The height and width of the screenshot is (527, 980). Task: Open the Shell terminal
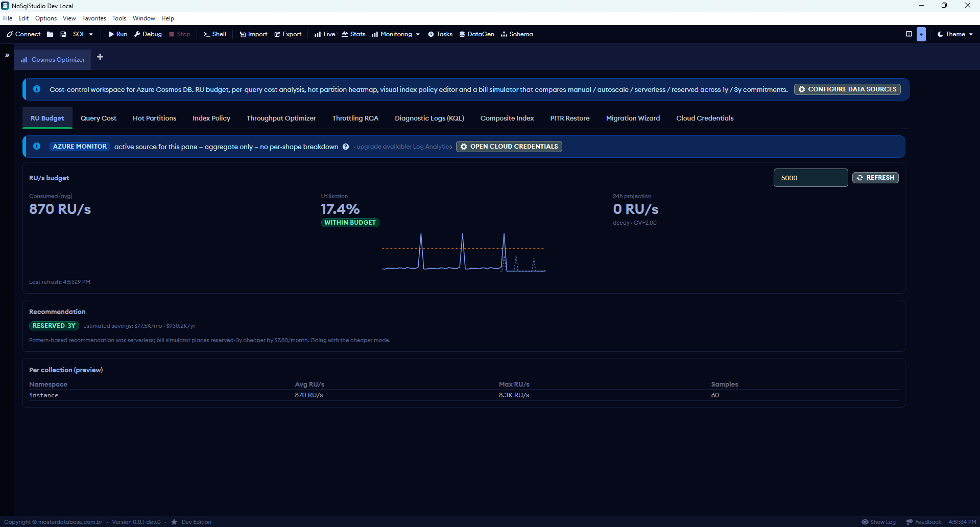click(x=215, y=34)
